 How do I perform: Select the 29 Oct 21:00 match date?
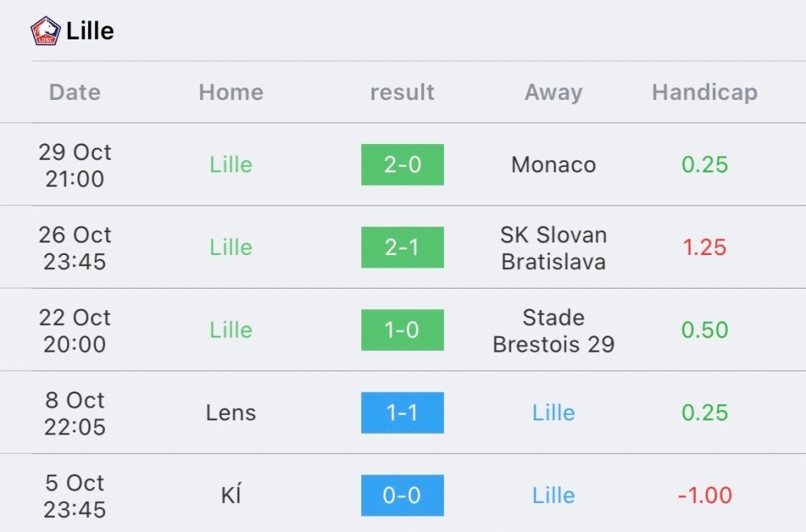(x=75, y=165)
